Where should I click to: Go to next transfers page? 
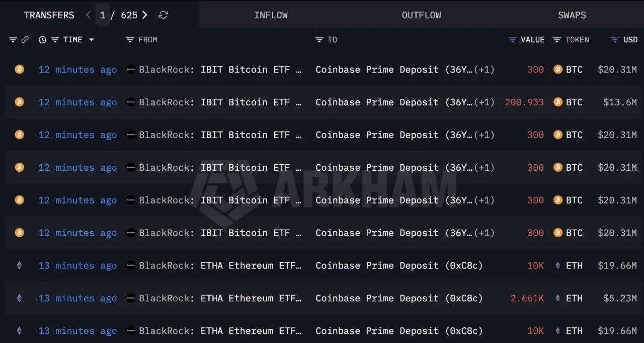coord(145,15)
